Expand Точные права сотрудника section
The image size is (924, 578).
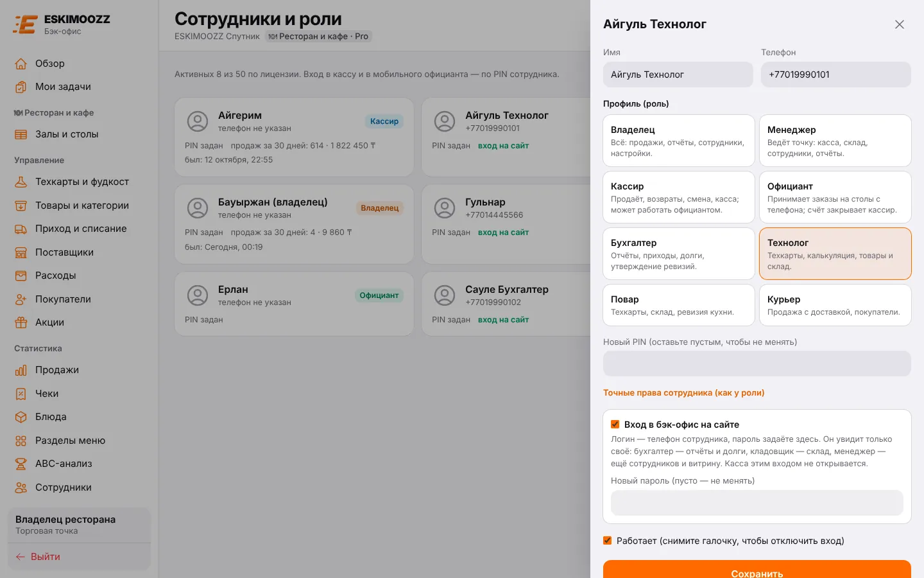(683, 392)
